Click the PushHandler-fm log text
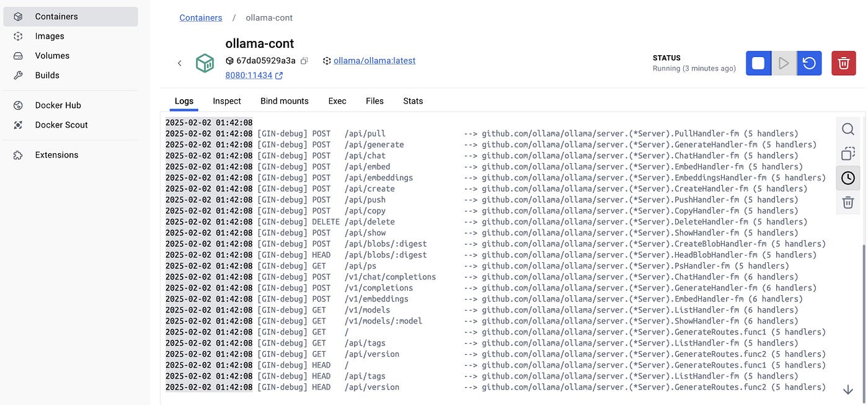This screenshot has height=405, width=868. pos(707,200)
